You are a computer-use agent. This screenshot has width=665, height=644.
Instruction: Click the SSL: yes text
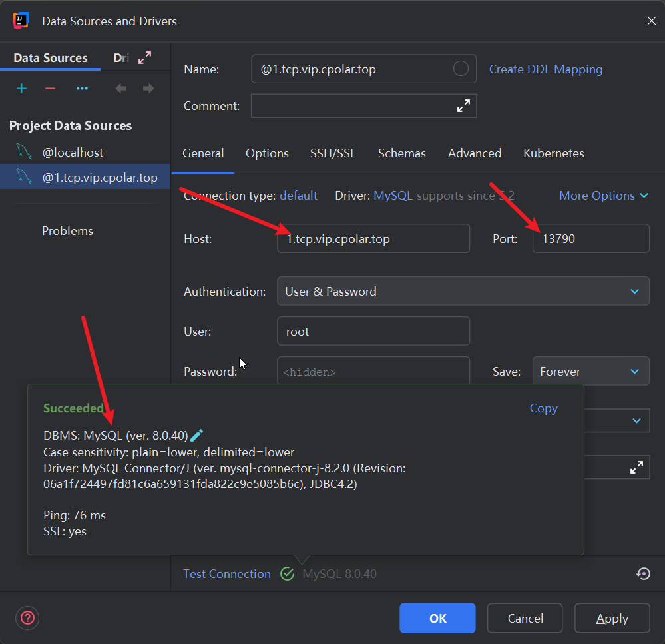[65, 531]
